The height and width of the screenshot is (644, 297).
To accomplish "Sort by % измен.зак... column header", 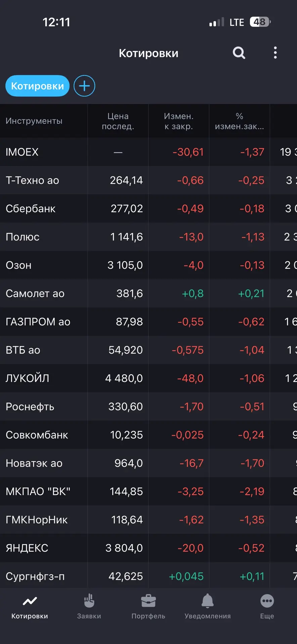I will pos(240,121).
